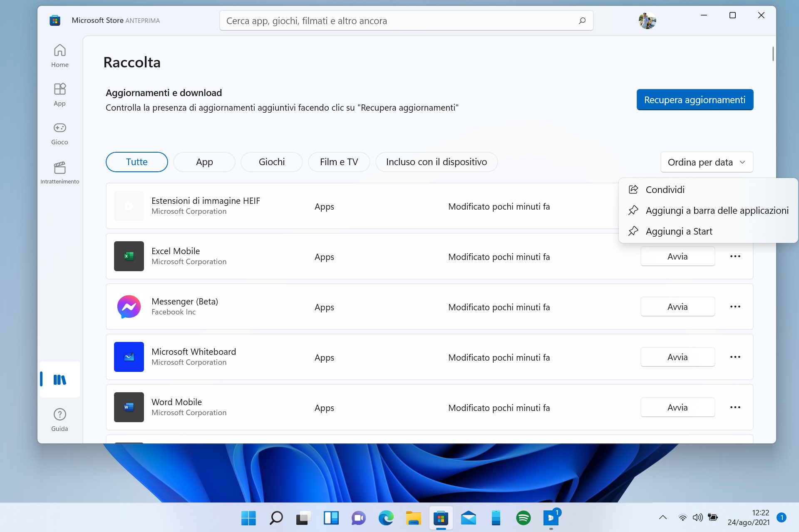Choose Aggiungi a Start menu item
This screenshot has height=532, width=799.
coord(708,231)
